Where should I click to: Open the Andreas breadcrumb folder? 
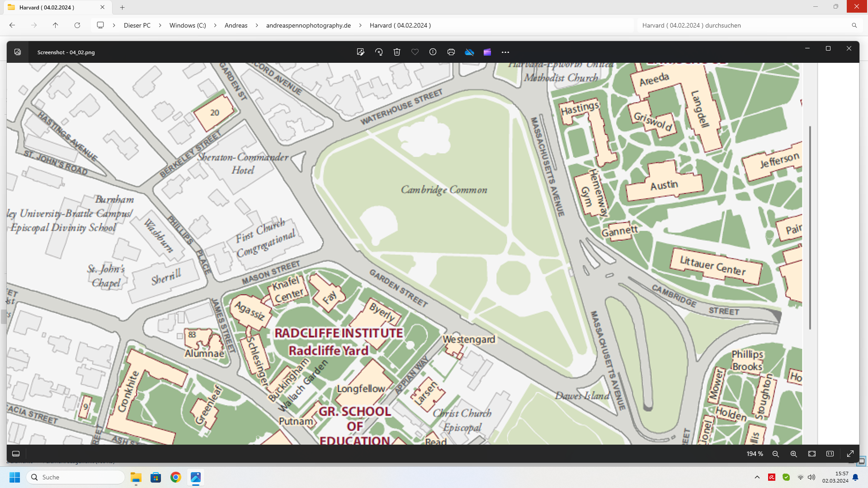tap(236, 25)
